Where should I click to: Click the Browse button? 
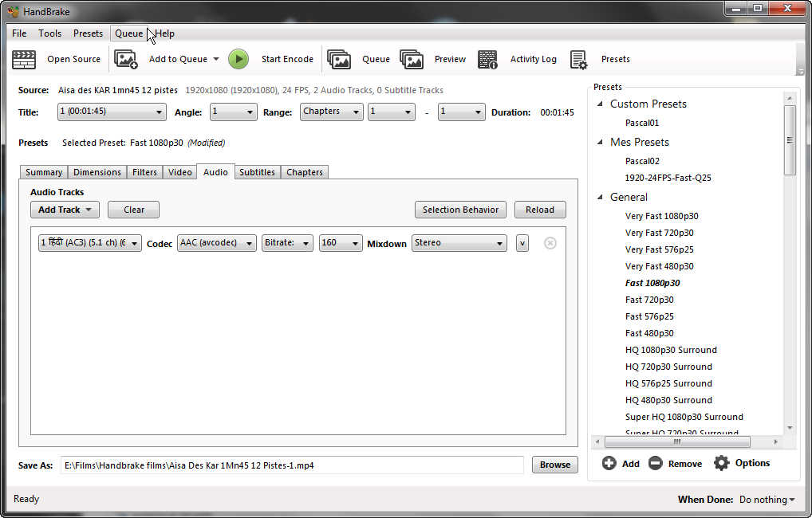(555, 465)
